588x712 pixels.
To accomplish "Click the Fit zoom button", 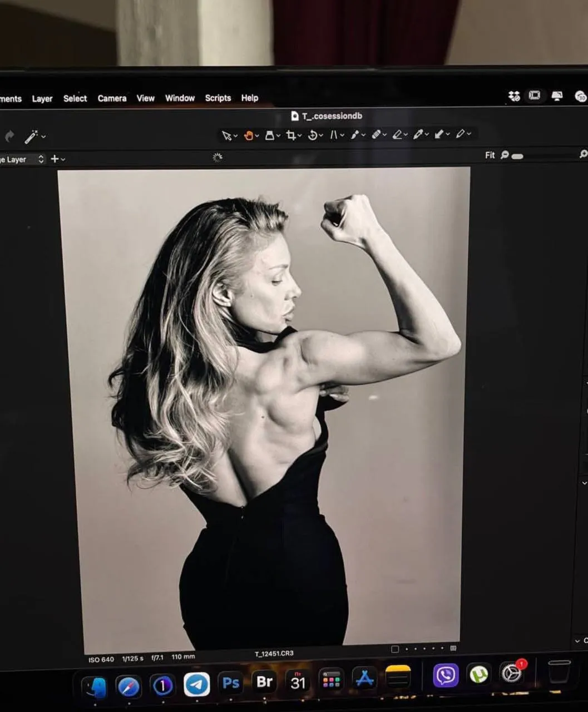I will 490,155.
